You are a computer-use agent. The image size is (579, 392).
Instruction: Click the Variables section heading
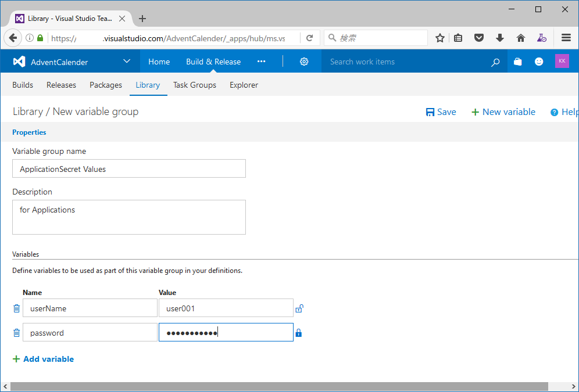tap(26, 254)
